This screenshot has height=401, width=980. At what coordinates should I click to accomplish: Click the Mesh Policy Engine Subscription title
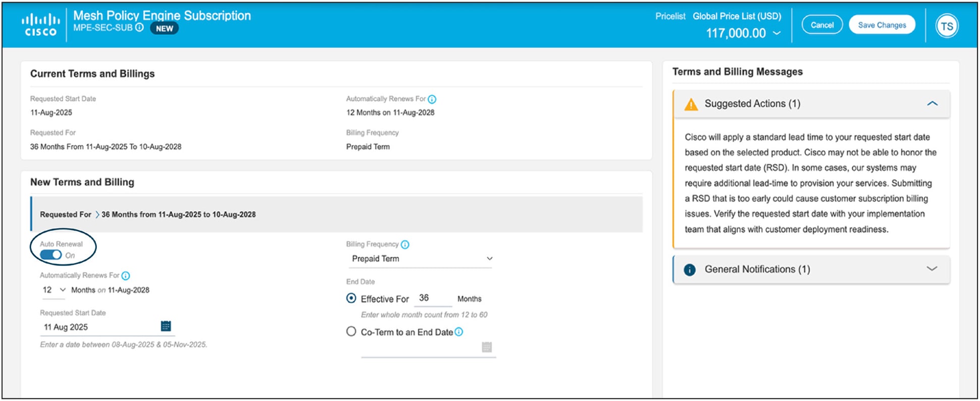pyautogui.click(x=162, y=16)
